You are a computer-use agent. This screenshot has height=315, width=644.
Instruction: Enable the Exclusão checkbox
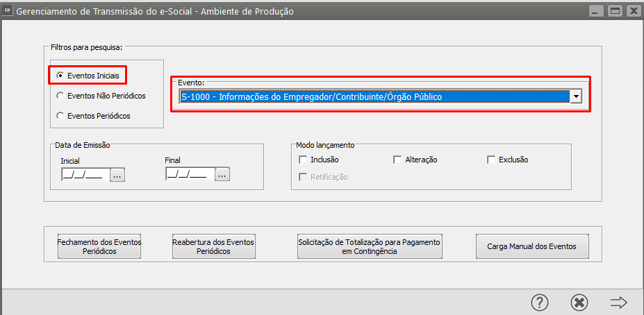point(490,160)
